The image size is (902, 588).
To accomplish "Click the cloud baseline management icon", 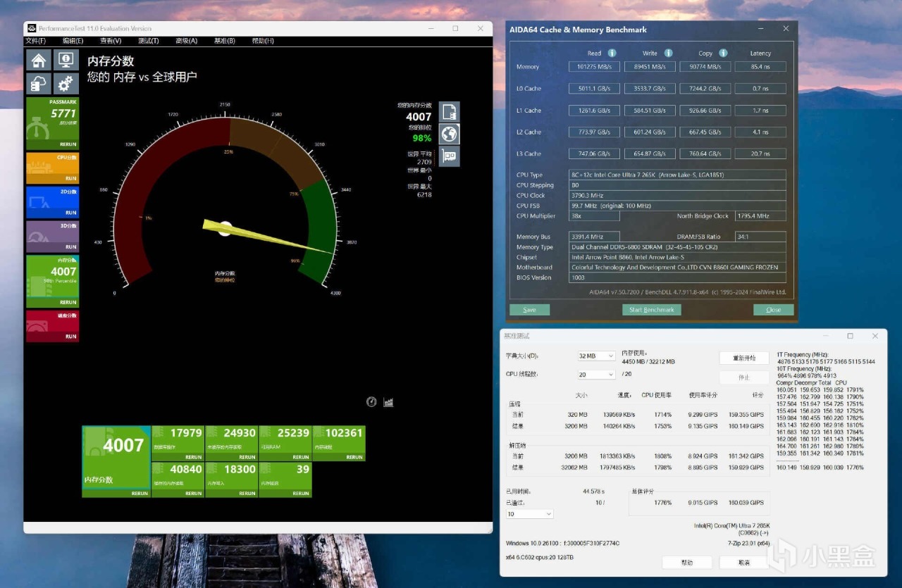I will [39, 84].
